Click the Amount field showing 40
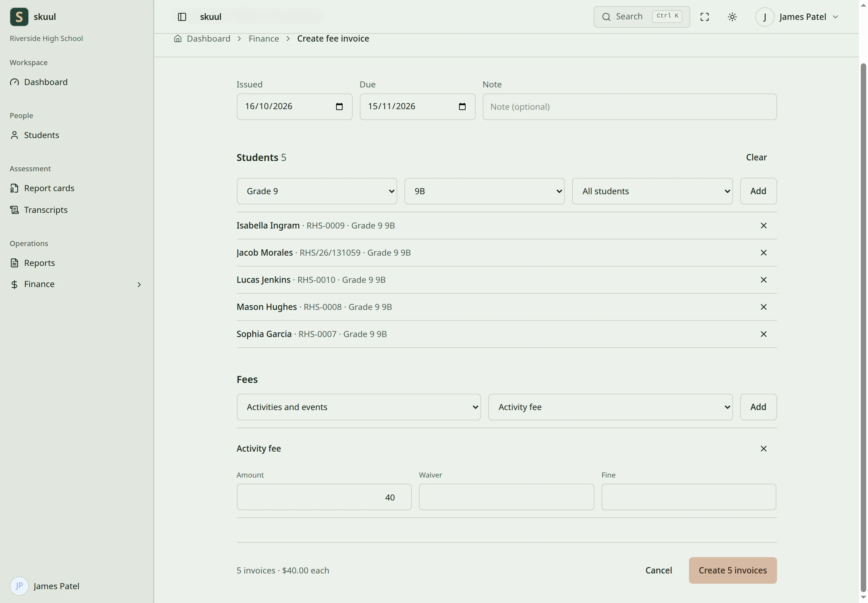Viewport: 868px width, 603px height. pyautogui.click(x=324, y=497)
